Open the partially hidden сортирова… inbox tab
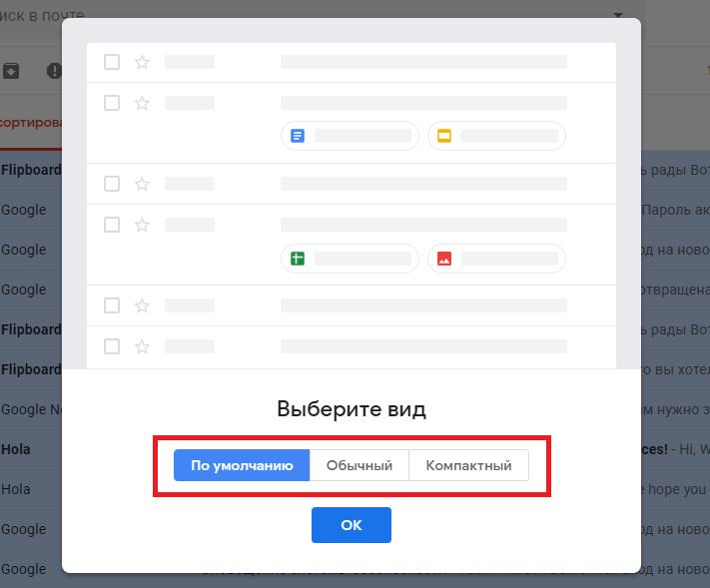The width and height of the screenshot is (710, 588). 31,123
